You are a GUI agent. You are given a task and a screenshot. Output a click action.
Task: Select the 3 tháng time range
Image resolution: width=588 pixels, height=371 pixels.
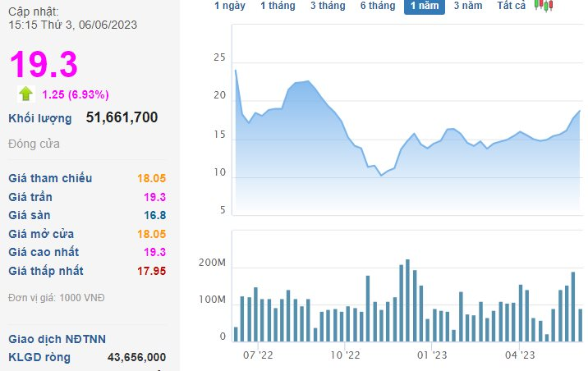[328, 6]
